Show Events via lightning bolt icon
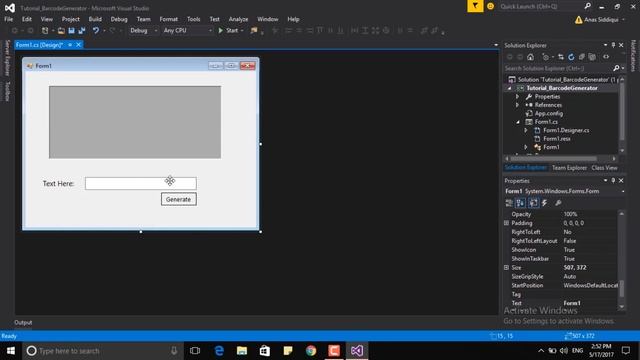Viewport: 640px width, 360px height. pyautogui.click(x=544, y=203)
